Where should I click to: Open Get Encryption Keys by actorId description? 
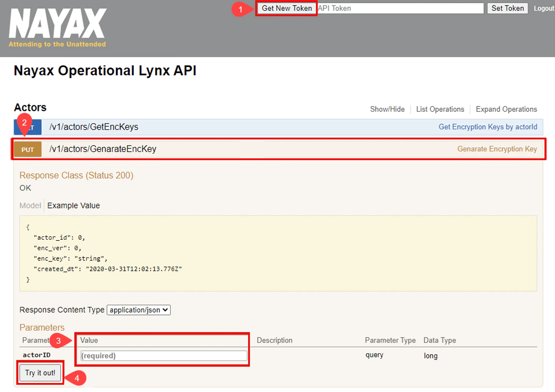point(488,127)
